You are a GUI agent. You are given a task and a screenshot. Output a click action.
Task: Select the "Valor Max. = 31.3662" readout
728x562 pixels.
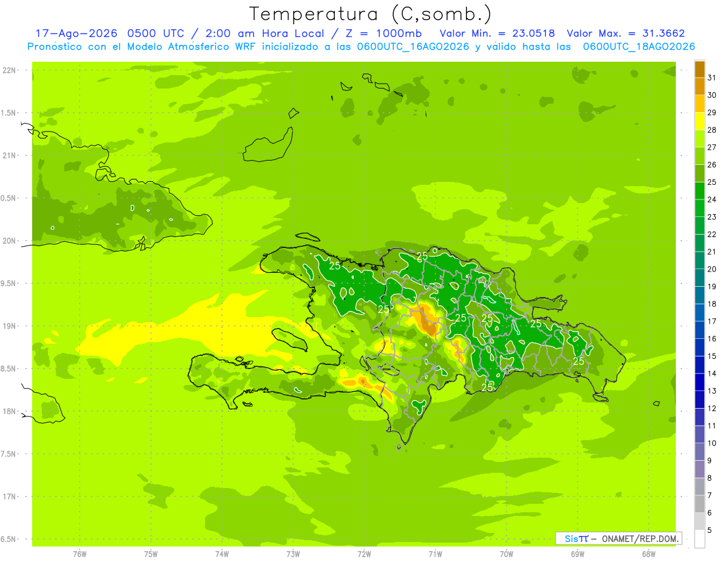[x=626, y=33]
